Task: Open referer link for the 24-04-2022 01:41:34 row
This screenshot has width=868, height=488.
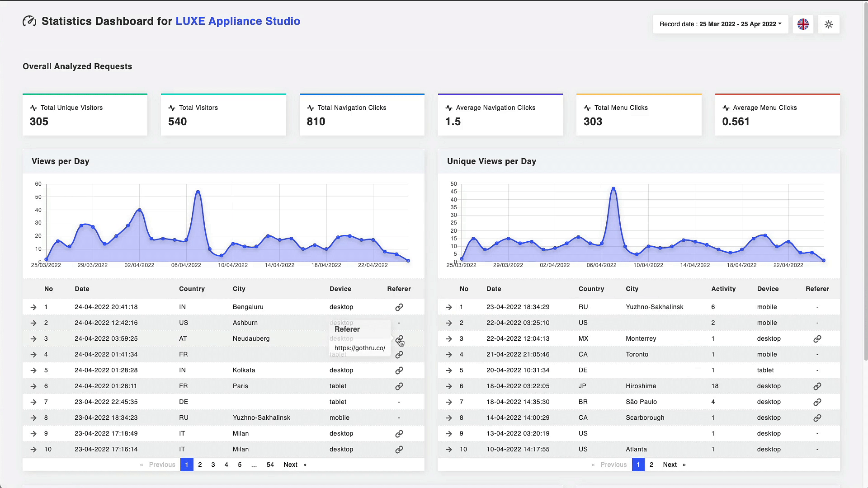Action: pyautogui.click(x=399, y=355)
